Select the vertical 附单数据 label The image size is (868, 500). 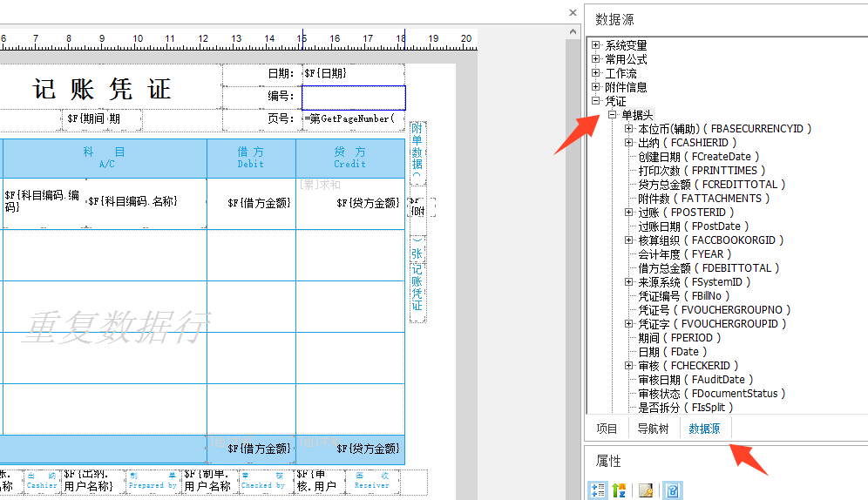[417, 152]
